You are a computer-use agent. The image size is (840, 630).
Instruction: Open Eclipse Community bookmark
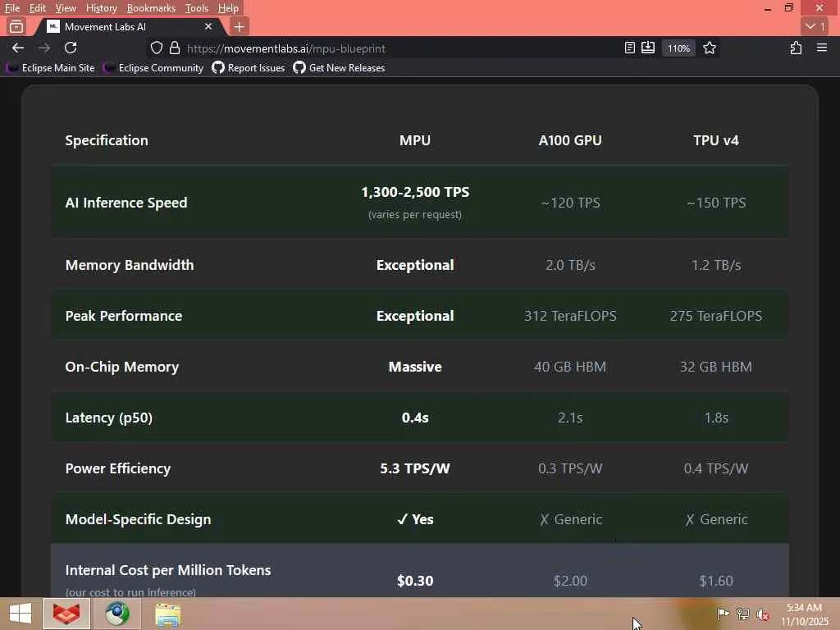pos(153,68)
